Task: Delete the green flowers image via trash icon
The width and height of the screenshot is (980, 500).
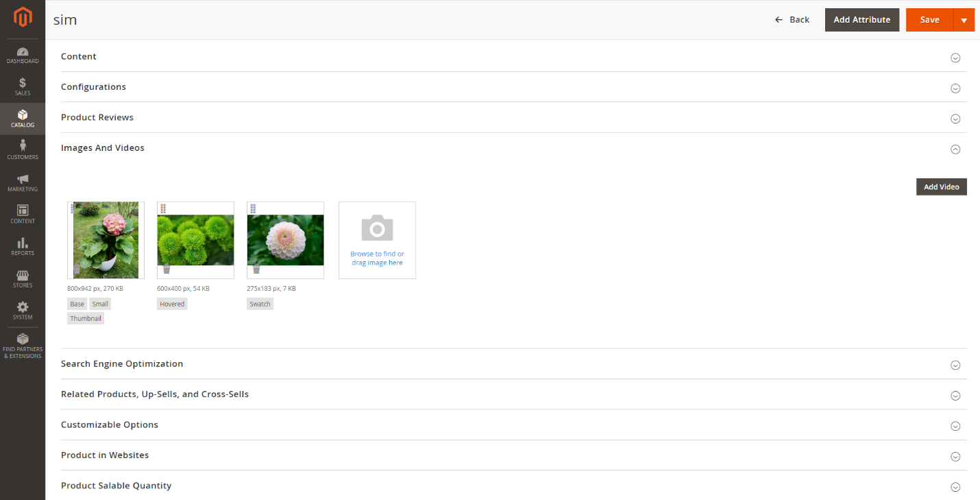Action: (166, 270)
